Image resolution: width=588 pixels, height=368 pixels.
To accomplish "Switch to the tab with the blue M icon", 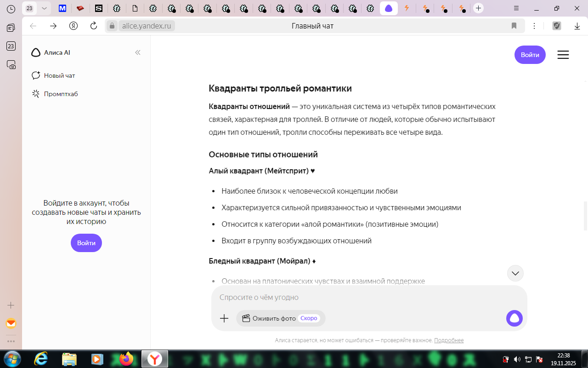I will 62,8.
